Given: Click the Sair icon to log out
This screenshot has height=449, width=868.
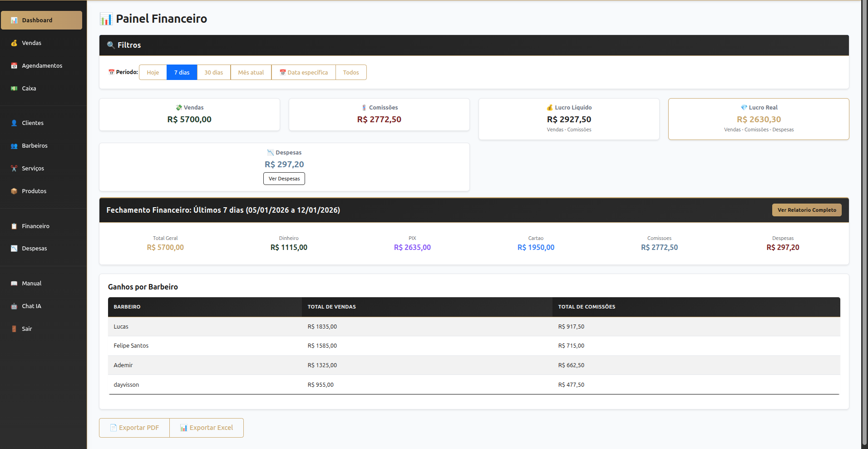Looking at the screenshot, I should click(x=14, y=329).
